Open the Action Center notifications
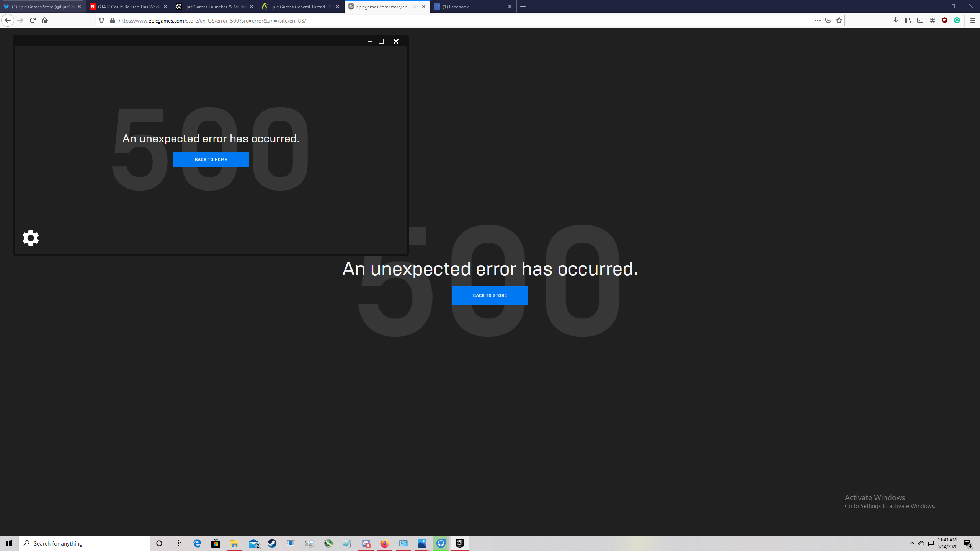 point(969,543)
